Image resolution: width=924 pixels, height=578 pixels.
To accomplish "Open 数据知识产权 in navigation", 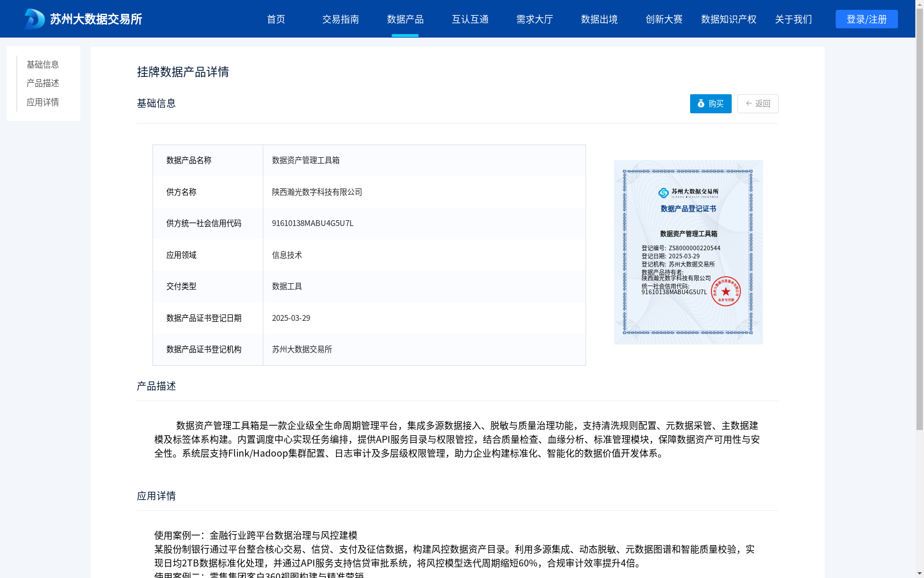I will coord(729,19).
